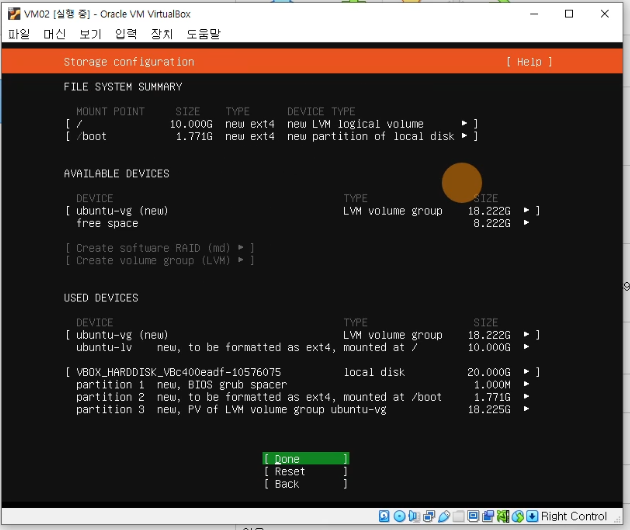Click the 'Storage configuration' header title
Image resolution: width=630 pixels, height=530 pixels.
(x=129, y=62)
